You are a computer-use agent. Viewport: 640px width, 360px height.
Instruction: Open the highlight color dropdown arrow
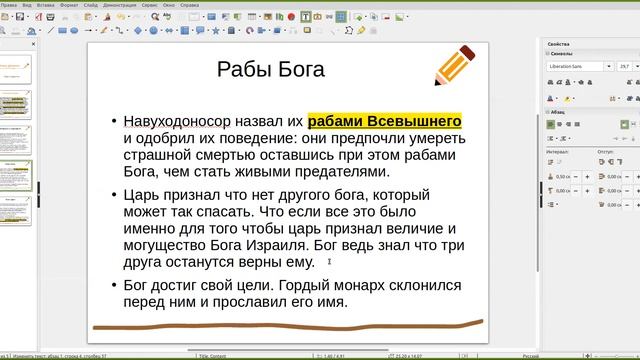[x=574, y=99]
